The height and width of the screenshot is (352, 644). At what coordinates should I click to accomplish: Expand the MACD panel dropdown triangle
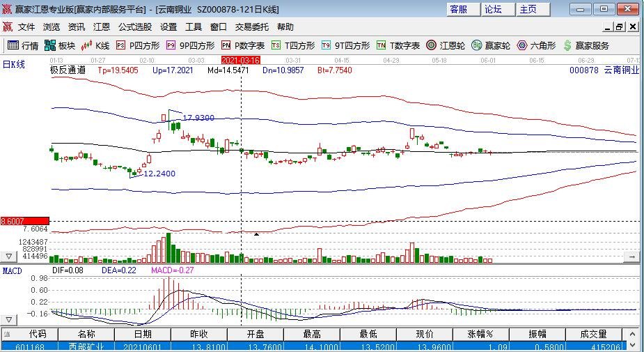pyautogui.click(x=8, y=319)
